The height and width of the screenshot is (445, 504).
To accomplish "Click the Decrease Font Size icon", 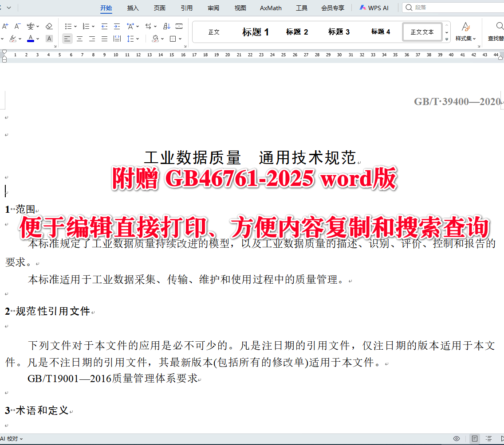I will coord(18,26).
